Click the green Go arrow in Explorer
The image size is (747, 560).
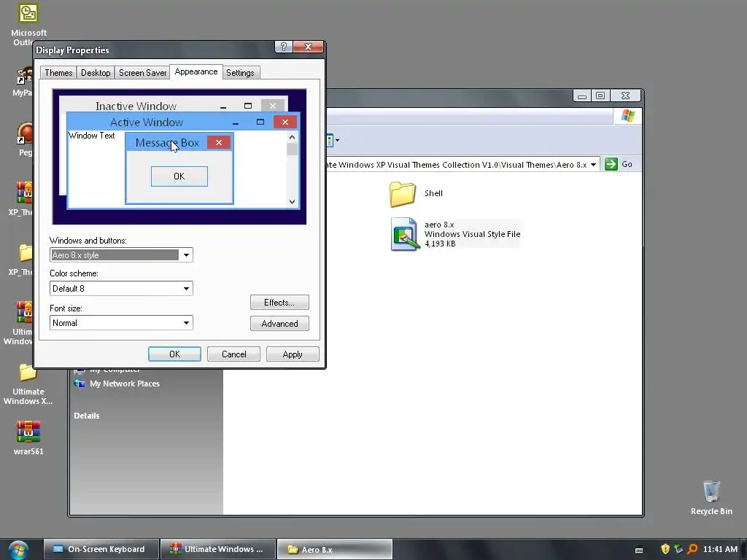(x=611, y=164)
